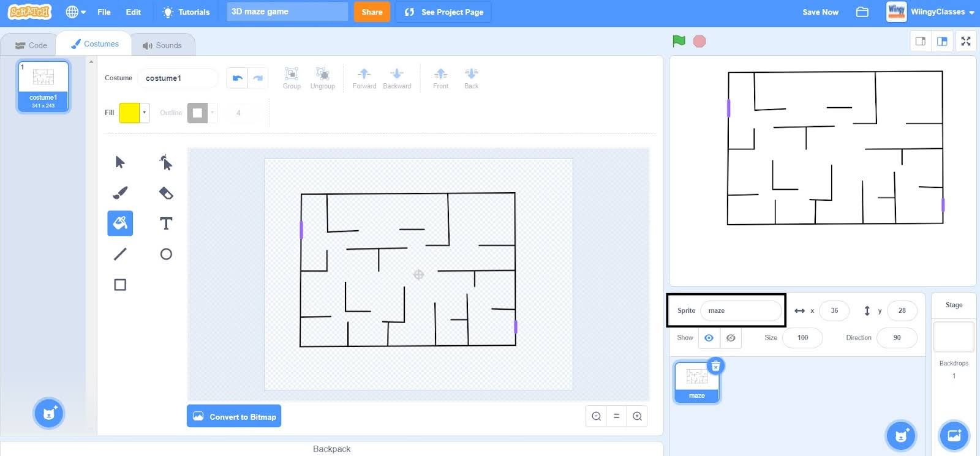980x456 pixels.
Task: Click the Redo arrow button
Action: point(258,78)
